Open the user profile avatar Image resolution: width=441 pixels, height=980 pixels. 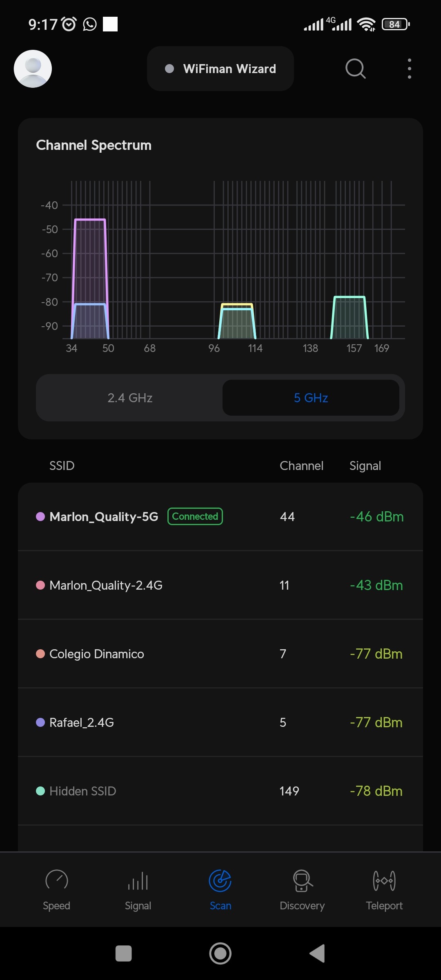[33, 69]
